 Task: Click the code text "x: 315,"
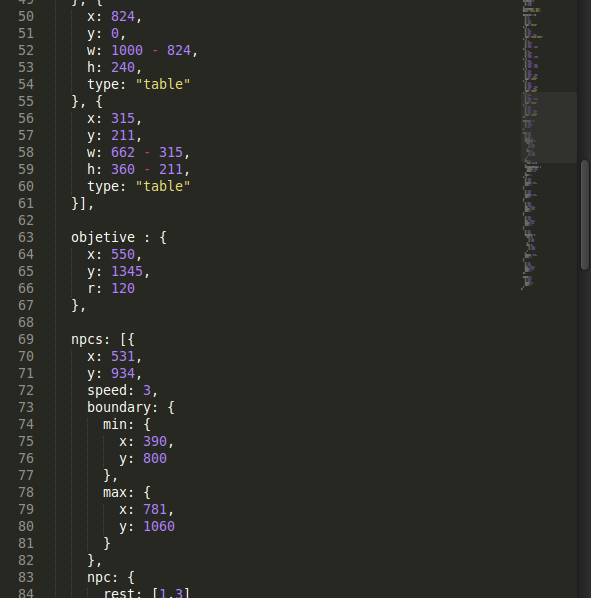tap(114, 119)
